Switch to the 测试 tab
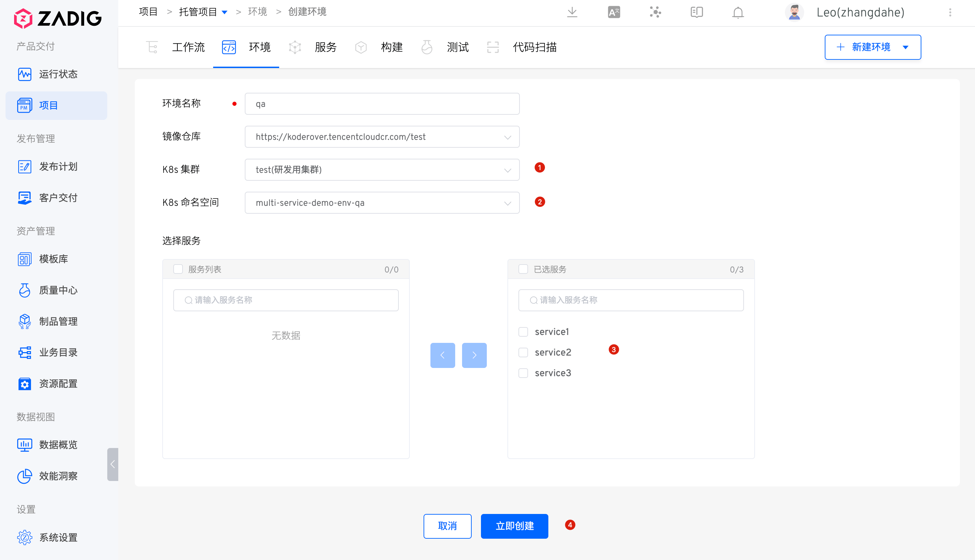 [445, 47]
